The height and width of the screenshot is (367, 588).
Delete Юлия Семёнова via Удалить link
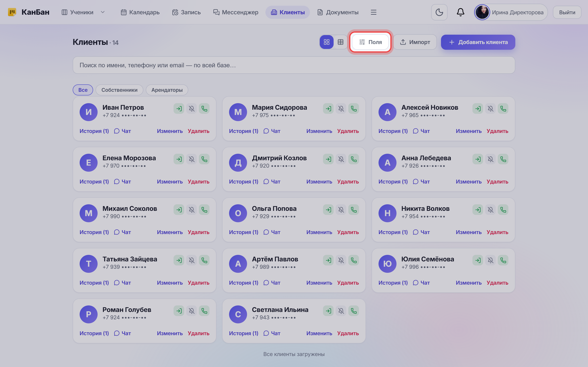point(497,283)
